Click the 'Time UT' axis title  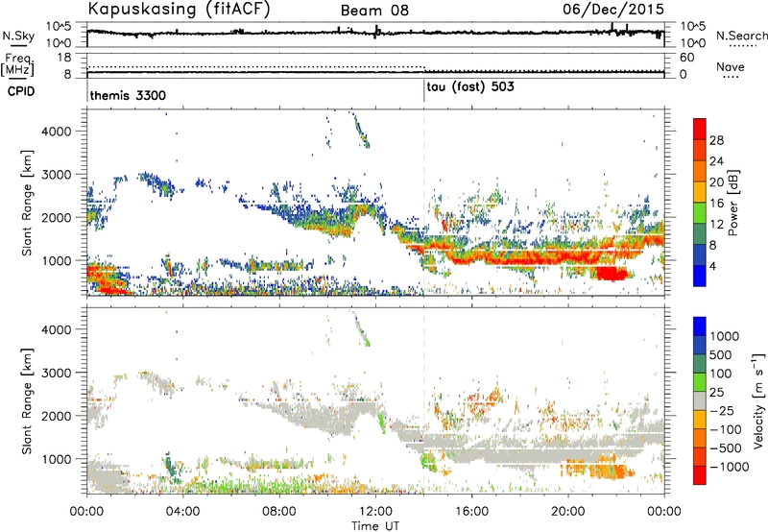[x=375, y=526]
